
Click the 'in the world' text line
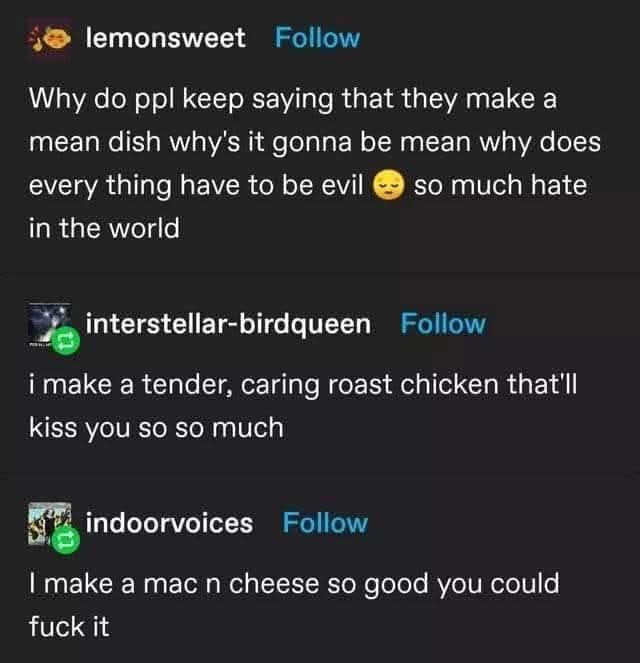point(104,228)
